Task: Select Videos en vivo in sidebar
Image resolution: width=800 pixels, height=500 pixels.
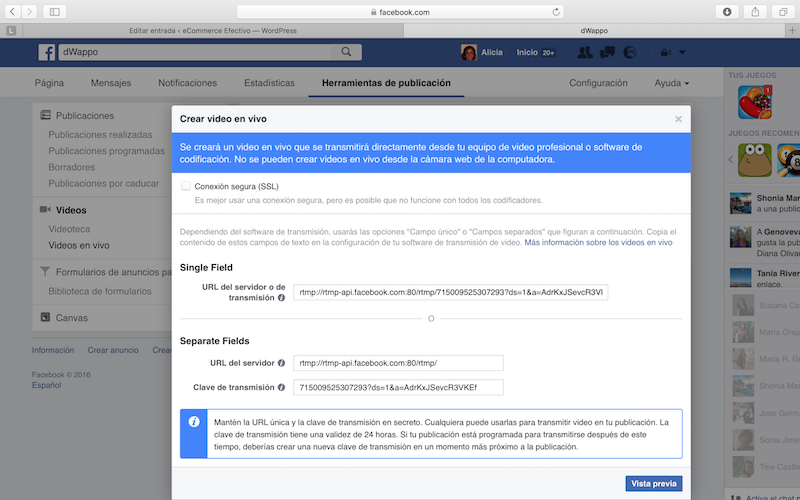Action: 79,245
